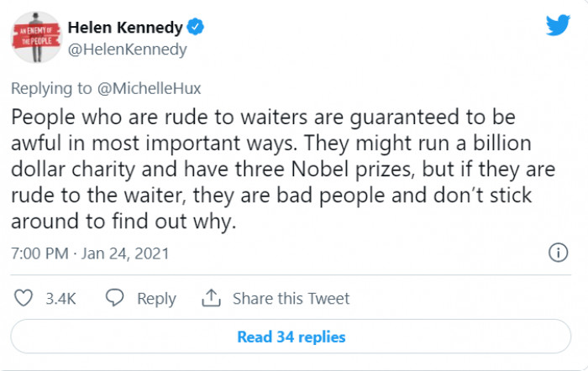This screenshot has width=588, height=371.
Task: Select the Share this Tweet label
Action: click(291, 299)
